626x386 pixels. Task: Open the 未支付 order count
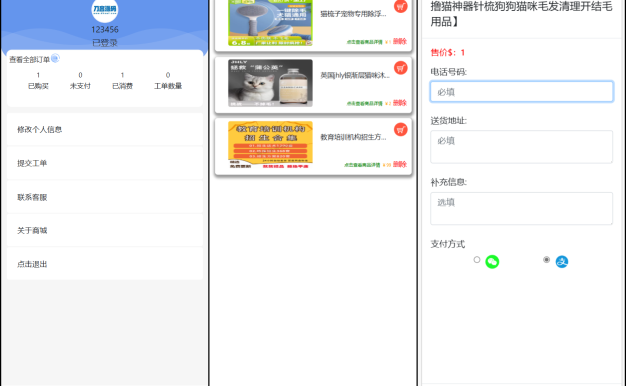pos(80,81)
